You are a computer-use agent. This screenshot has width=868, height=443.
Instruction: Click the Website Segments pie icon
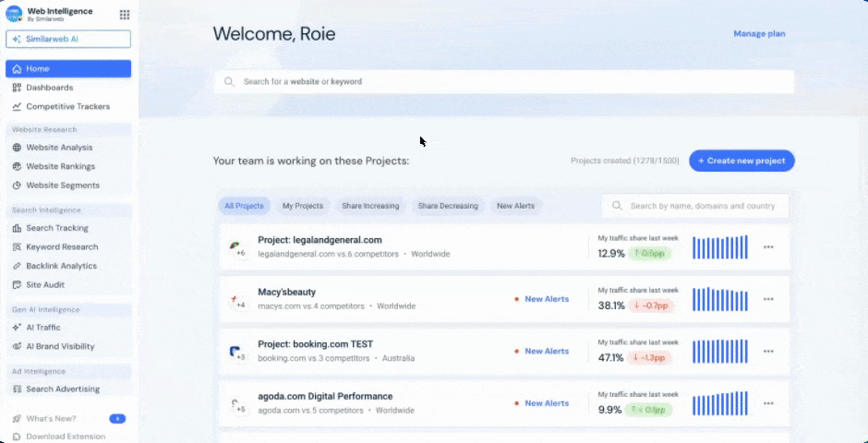pyautogui.click(x=17, y=186)
